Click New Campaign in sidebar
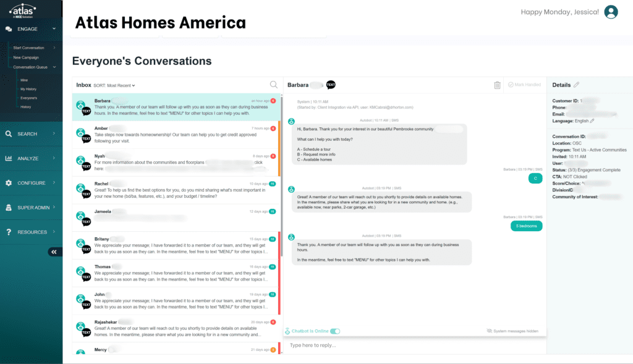 [26, 57]
